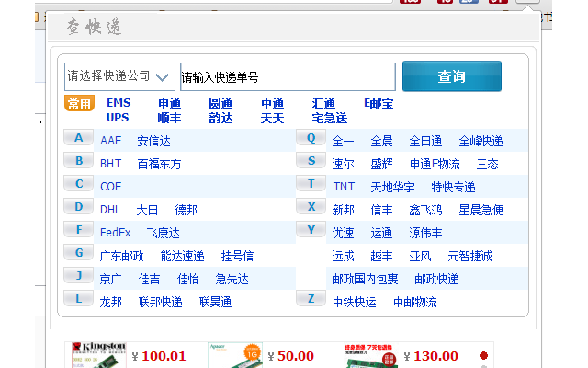Select AAE courier
Image resolution: width=588 pixels, height=368 pixels.
tap(110, 141)
